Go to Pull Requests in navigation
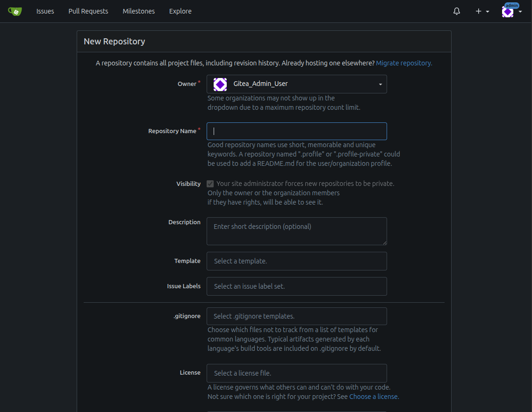This screenshot has width=532, height=412. (x=88, y=11)
